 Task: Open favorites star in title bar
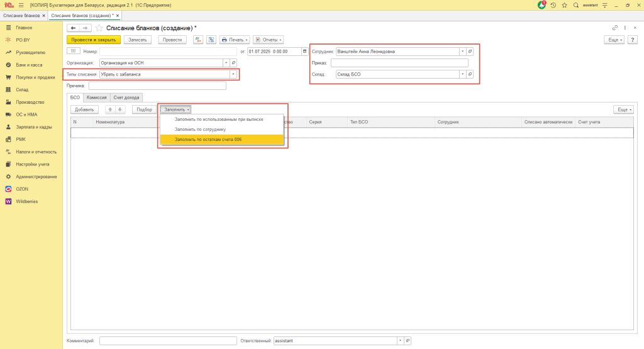564,5
